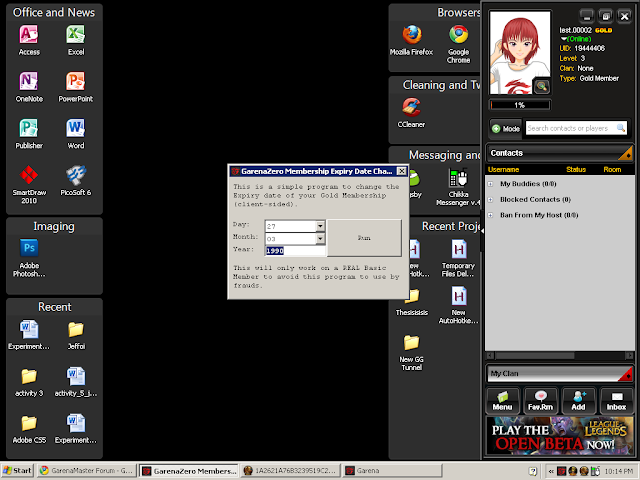Open the Windows Start button
The width and height of the screenshot is (640, 480).
pyautogui.click(x=18, y=471)
